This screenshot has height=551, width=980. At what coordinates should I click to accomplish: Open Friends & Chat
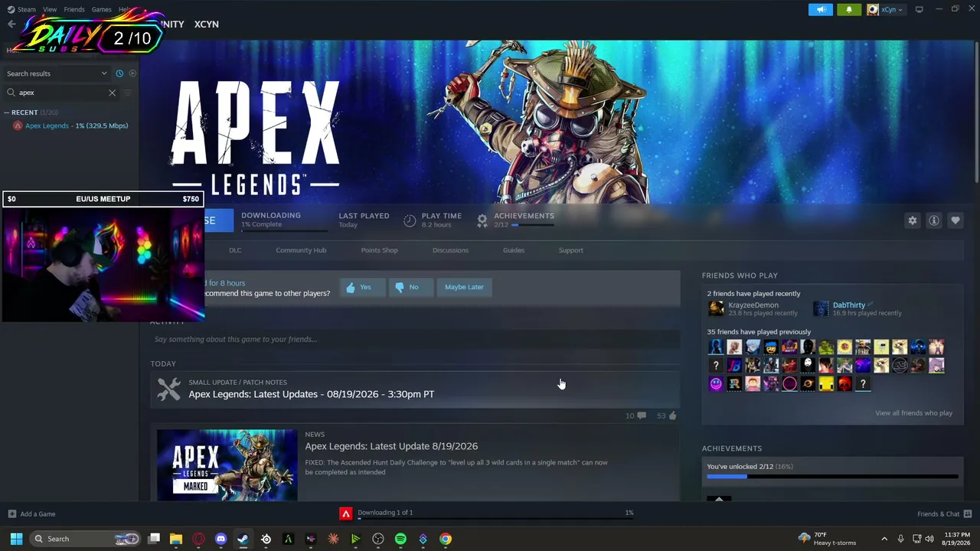944,514
